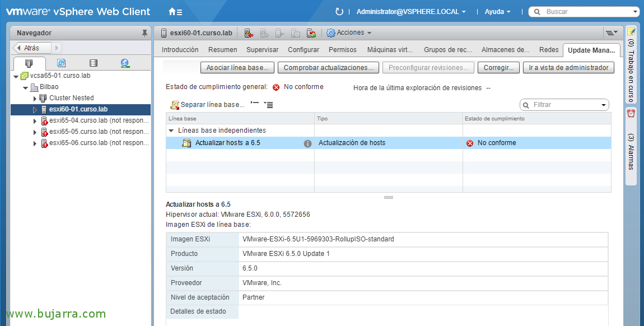Click the expand-all list icon beside Separar línea base

coord(269,105)
